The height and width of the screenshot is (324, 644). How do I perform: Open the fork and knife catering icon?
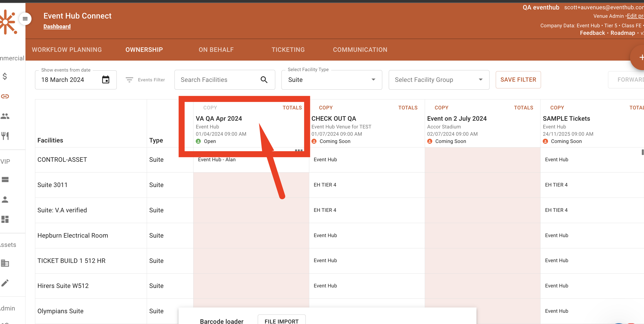click(5, 136)
